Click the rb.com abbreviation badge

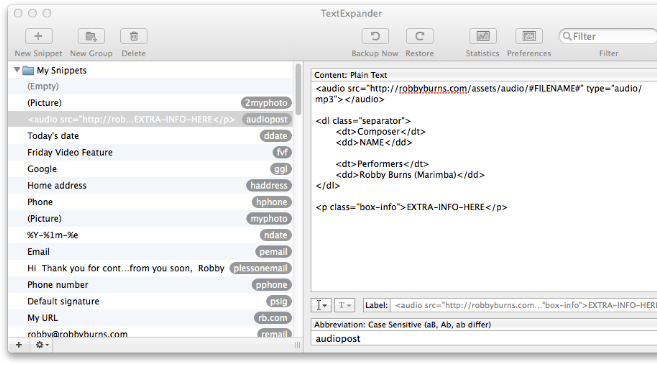273,318
